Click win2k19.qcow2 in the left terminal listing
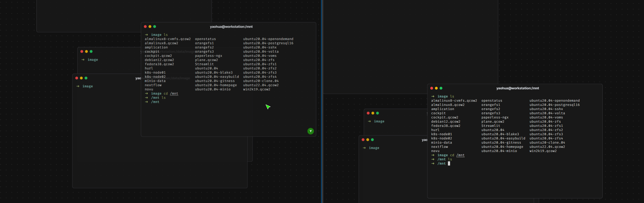The image size is (644, 203). coord(257,89)
